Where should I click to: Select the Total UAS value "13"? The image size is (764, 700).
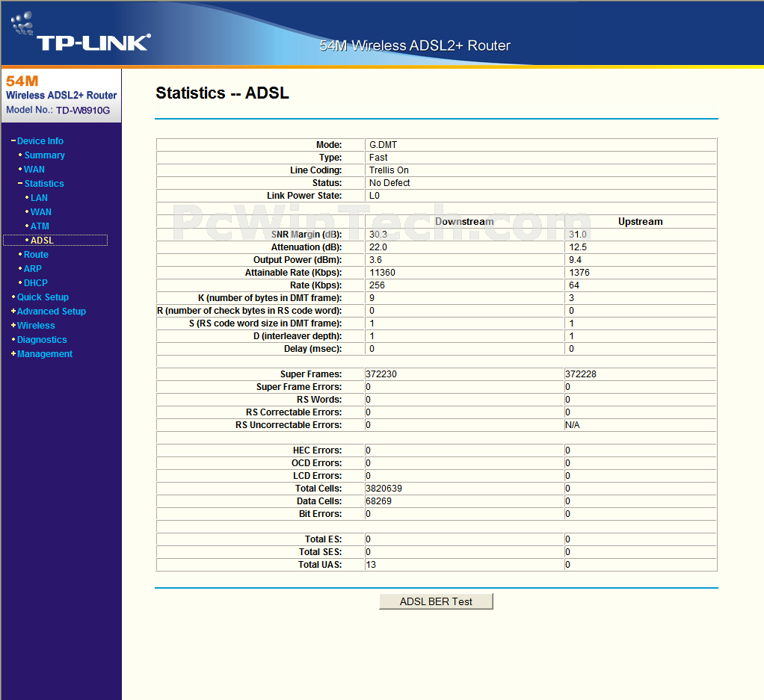(371, 564)
